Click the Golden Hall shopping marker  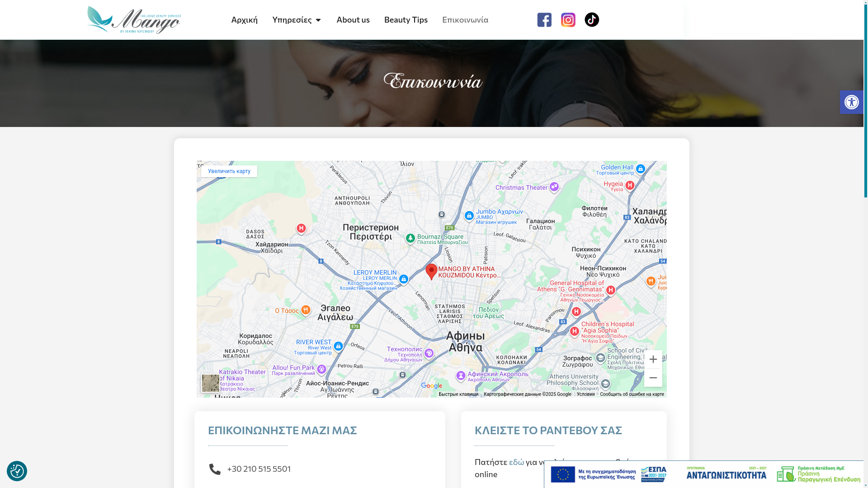[640, 169]
